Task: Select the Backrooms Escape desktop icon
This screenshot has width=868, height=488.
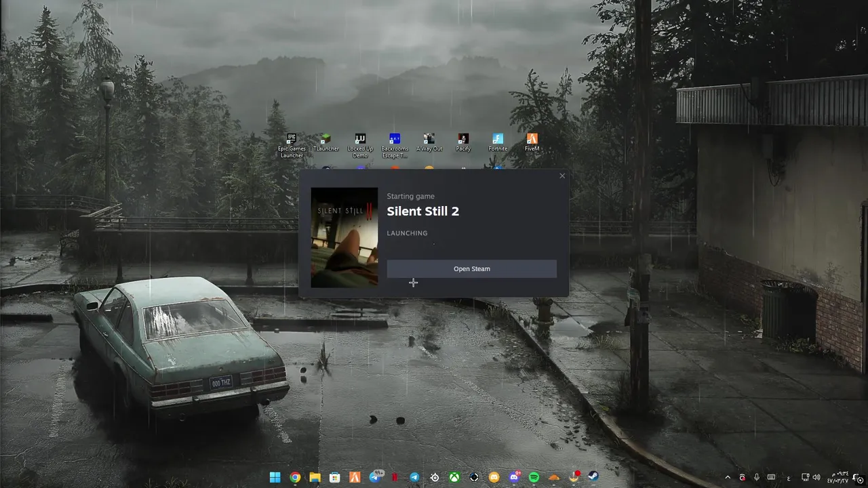Action: 395,146
